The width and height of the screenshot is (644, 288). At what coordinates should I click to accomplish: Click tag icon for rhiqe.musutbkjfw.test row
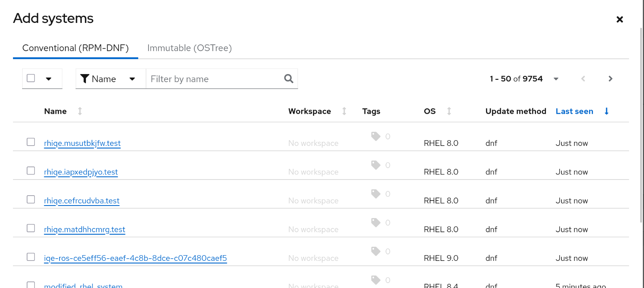pos(376,136)
